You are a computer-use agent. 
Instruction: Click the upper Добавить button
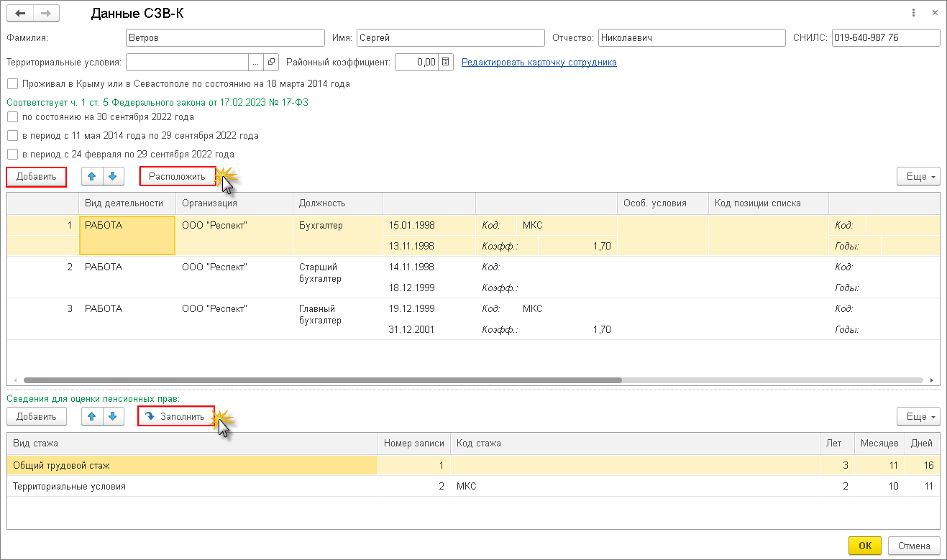36,176
